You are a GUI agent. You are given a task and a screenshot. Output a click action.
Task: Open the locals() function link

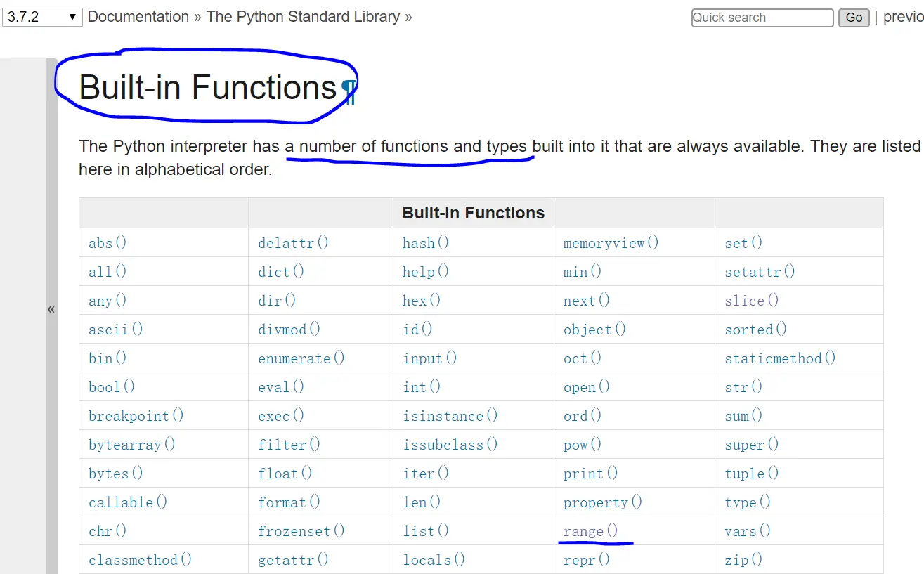pos(434,560)
